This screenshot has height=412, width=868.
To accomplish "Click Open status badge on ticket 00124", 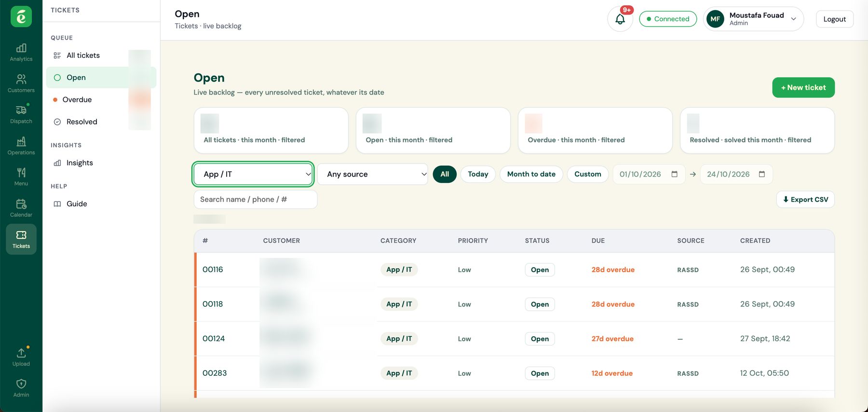I will point(540,339).
